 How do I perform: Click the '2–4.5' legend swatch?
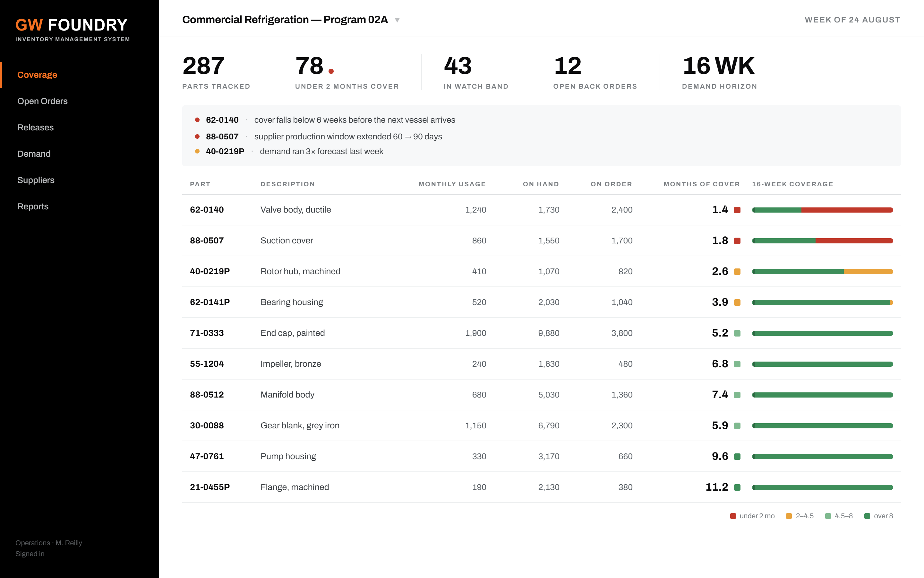click(789, 516)
